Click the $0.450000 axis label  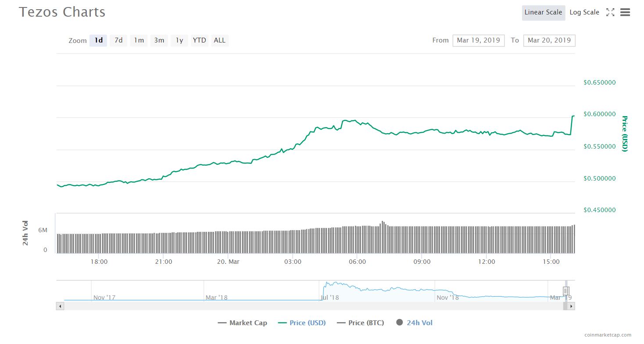pos(599,210)
